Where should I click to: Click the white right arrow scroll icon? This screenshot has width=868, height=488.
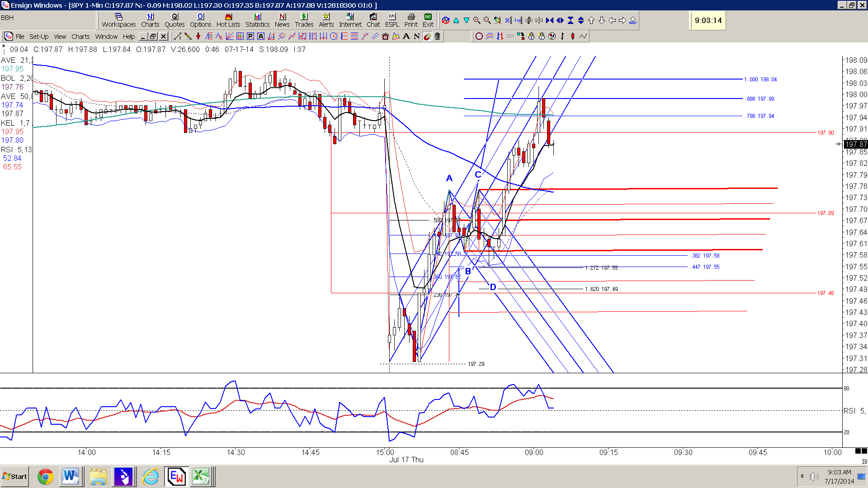click(x=623, y=20)
